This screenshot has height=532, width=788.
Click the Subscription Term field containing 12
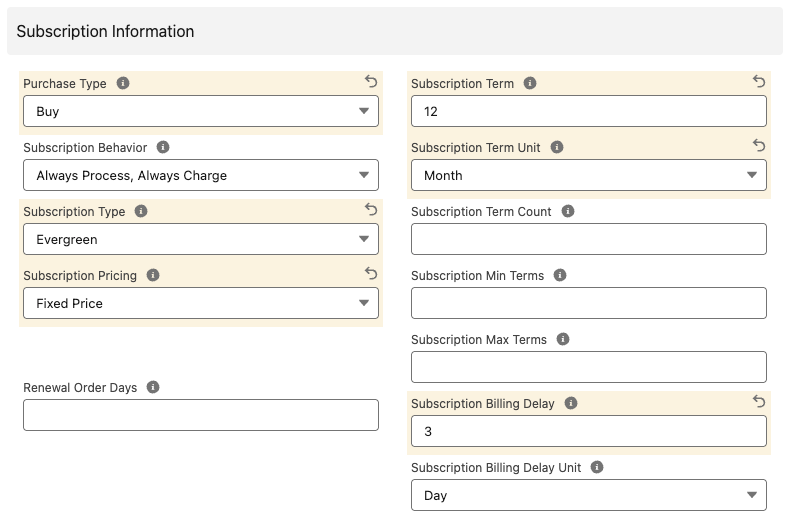click(x=589, y=111)
